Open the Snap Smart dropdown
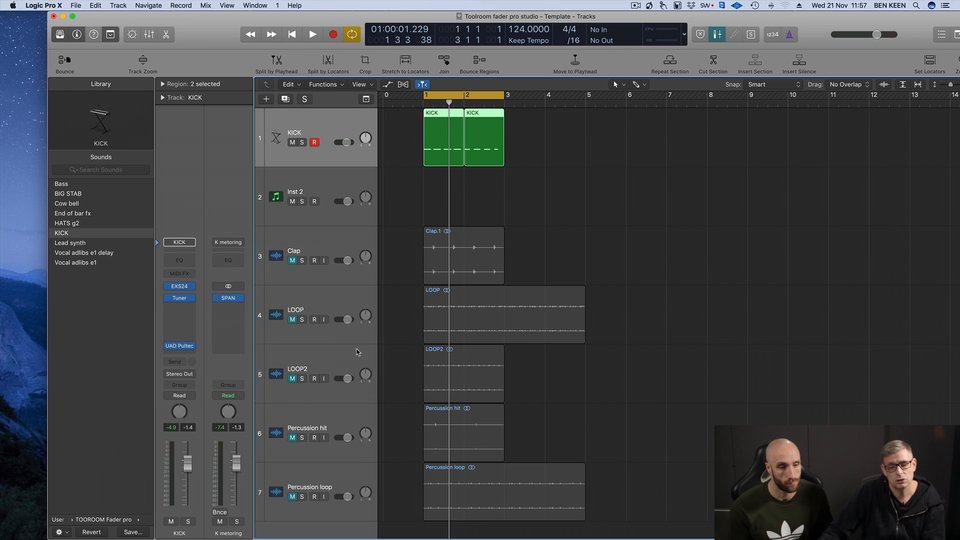 (773, 84)
